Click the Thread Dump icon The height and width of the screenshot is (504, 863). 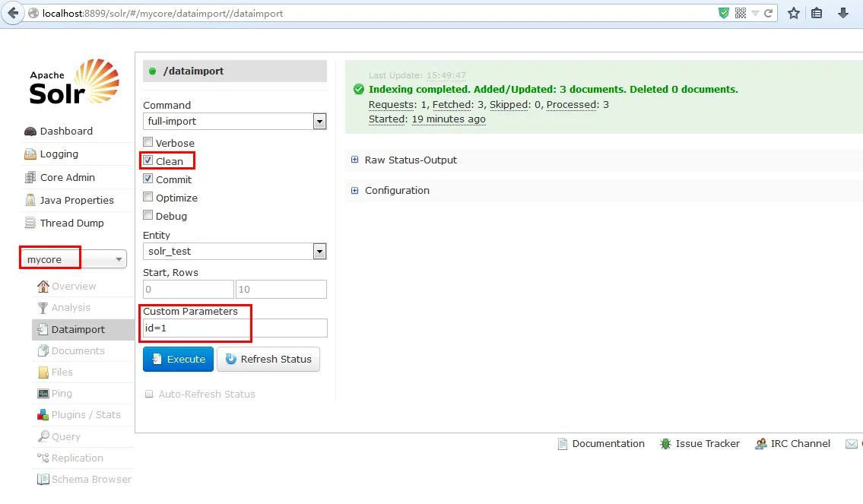30,223
